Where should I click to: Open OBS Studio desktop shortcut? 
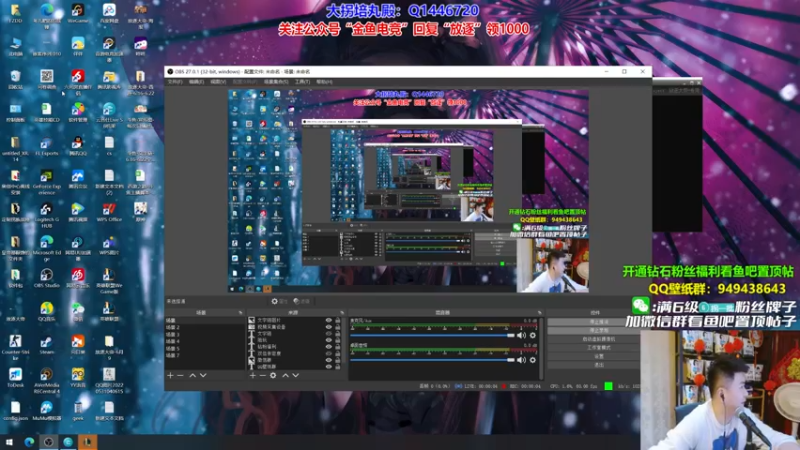click(x=46, y=278)
